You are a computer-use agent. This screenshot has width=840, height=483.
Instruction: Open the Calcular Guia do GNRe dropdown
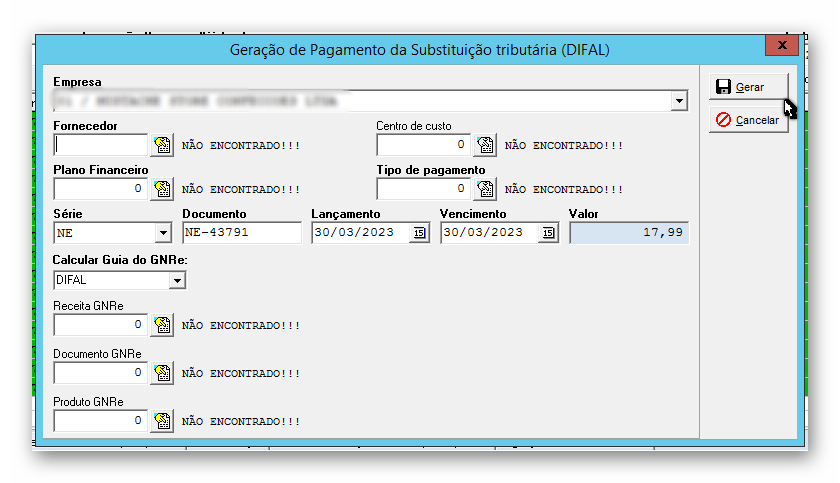click(x=177, y=281)
